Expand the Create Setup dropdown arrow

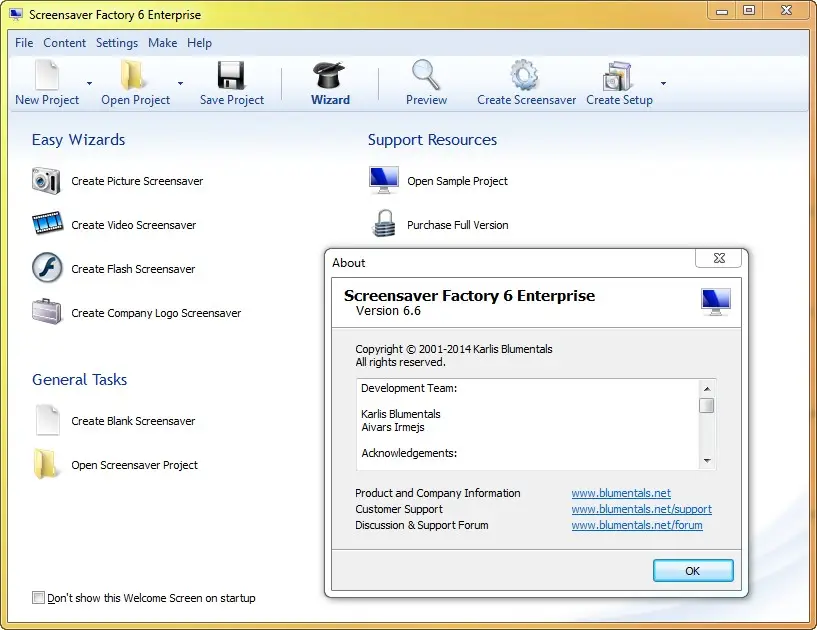click(x=663, y=83)
